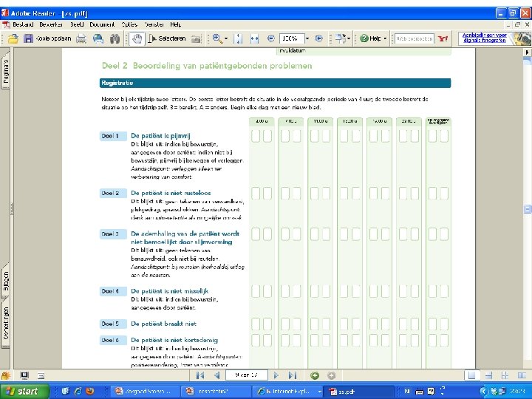This screenshot has height=399, width=532.
Task: Click the grey next view button
Action: point(332,375)
